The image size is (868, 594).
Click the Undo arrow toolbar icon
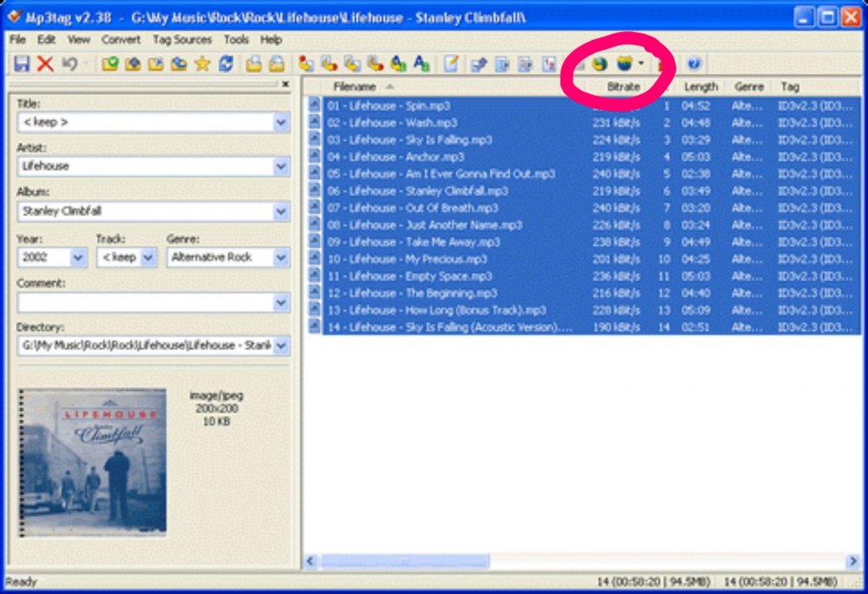(69, 63)
